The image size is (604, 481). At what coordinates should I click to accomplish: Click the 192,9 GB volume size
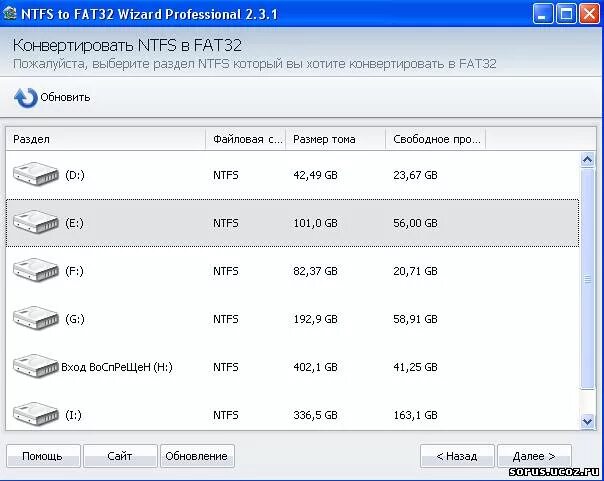tap(315, 319)
